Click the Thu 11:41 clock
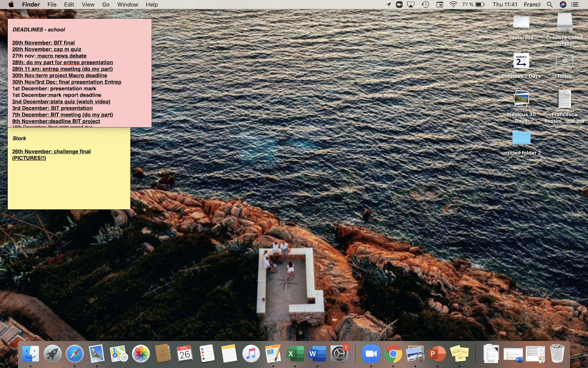Screen dimensions: 588x368 click(505, 4)
